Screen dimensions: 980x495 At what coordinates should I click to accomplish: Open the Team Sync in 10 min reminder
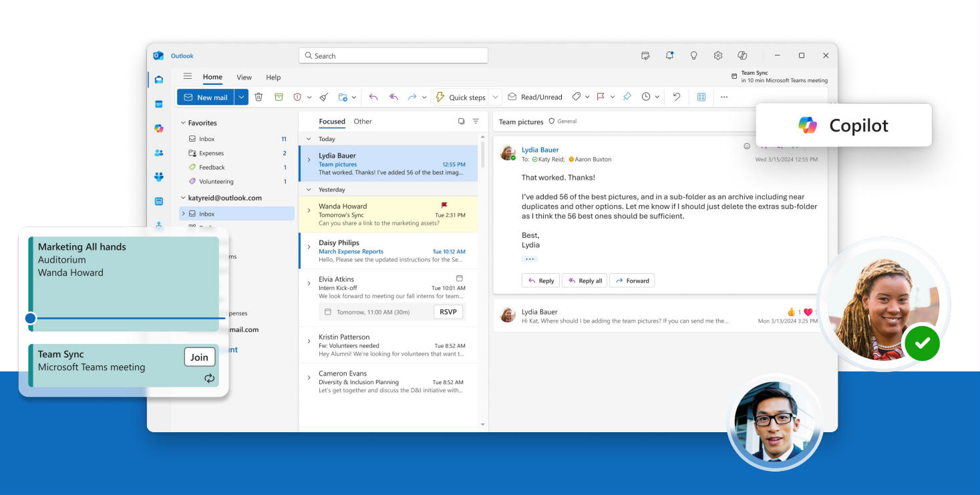coord(780,76)
